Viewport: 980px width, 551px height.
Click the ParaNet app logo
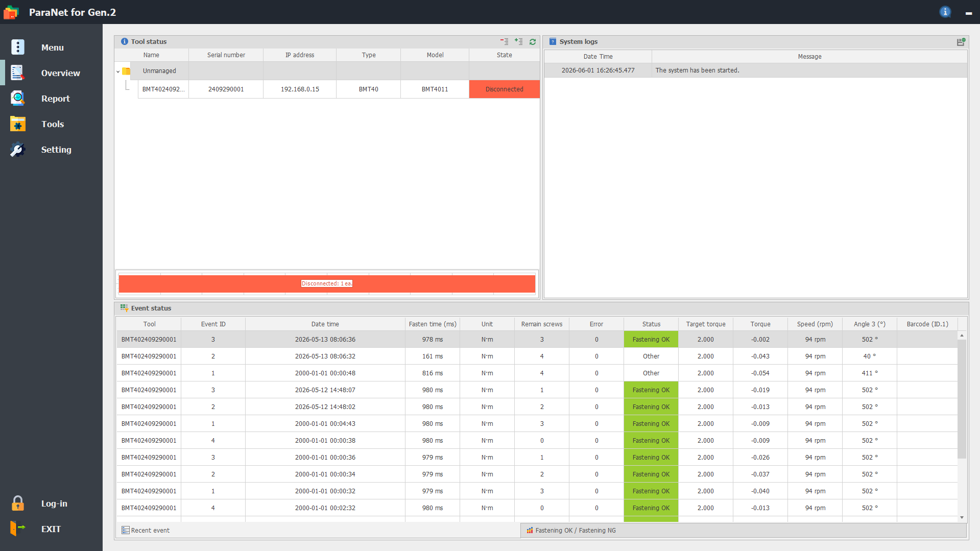[11, 12]
